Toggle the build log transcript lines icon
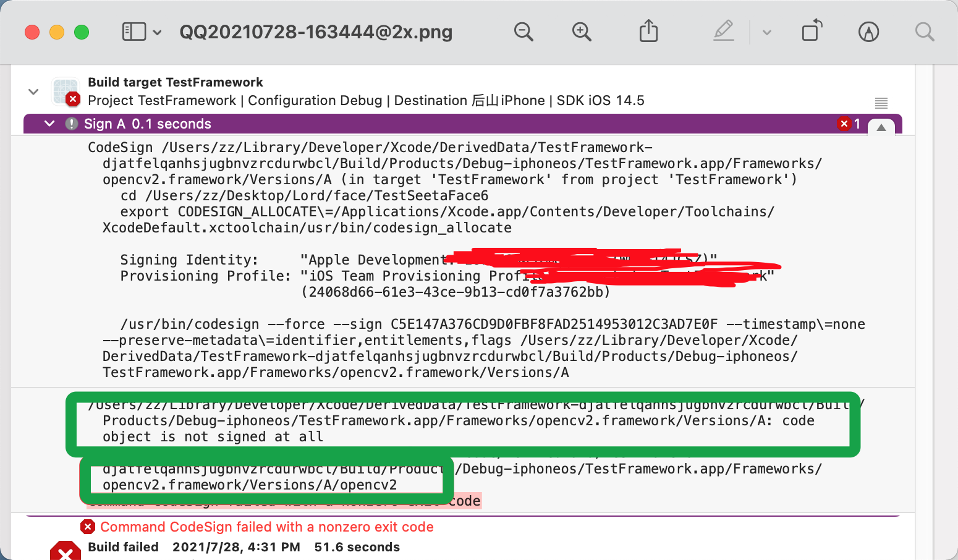 881,103
